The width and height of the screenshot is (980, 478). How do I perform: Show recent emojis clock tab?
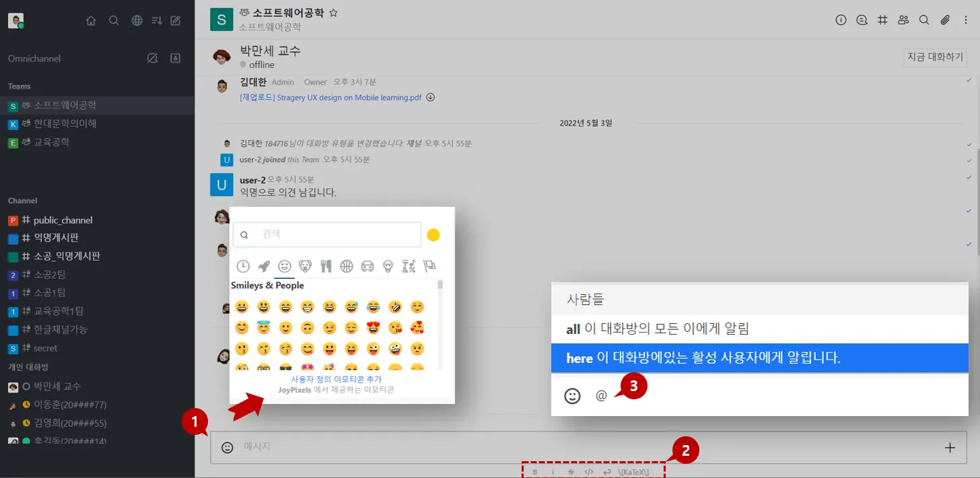tap(243, 266)
